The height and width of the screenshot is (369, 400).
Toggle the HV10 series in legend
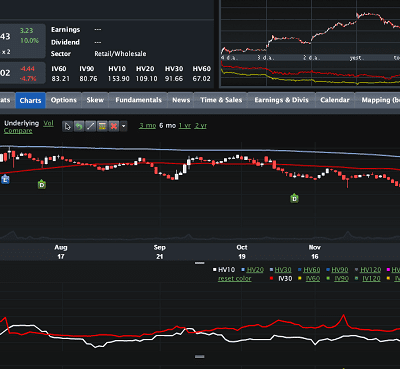[226, 270]
